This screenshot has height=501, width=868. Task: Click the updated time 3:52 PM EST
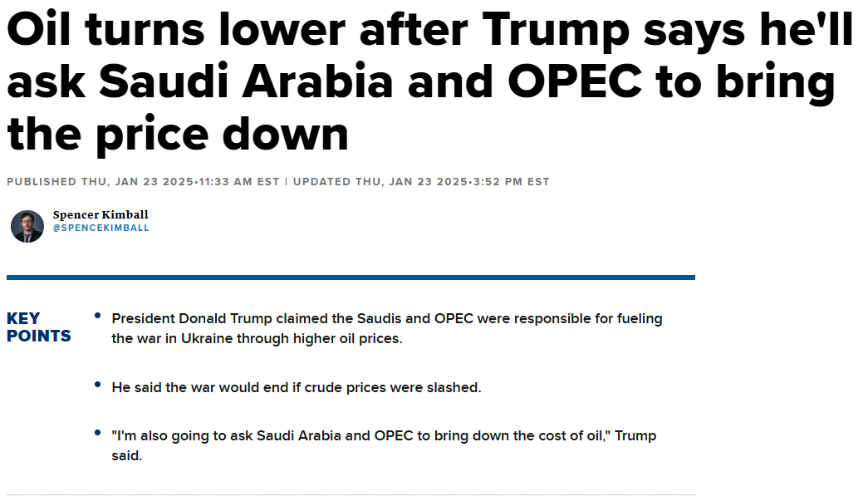coord(510,182)
